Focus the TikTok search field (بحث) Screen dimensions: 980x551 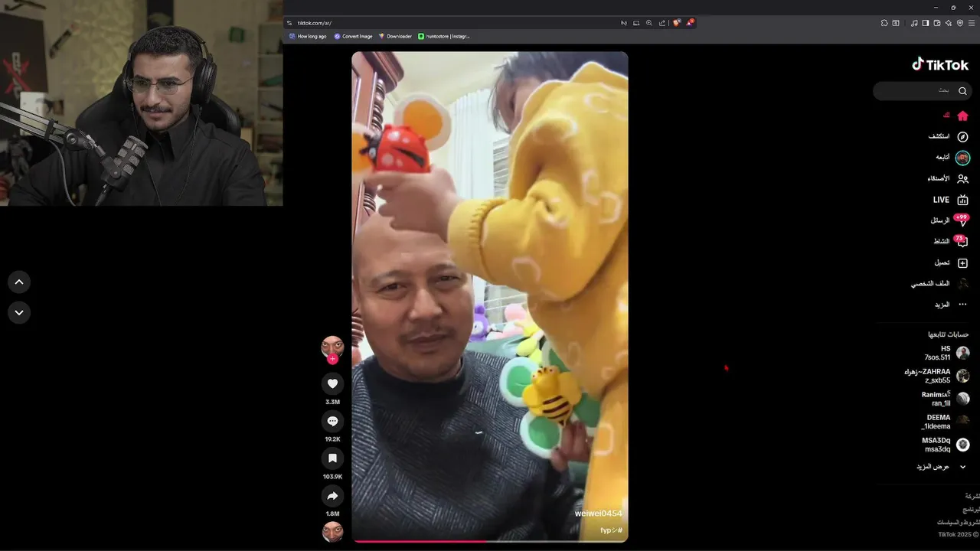click(922, 91)
